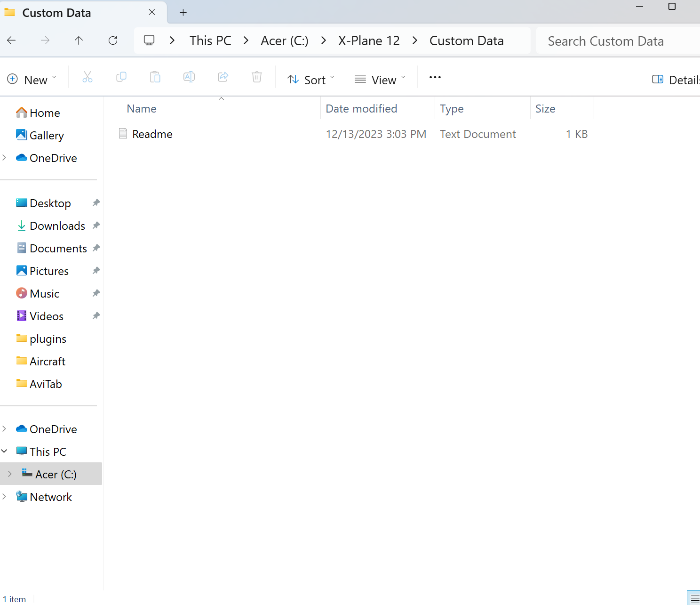
Task: Navigate to Acer (C:) breadcrumb
Action: tap(285, 40)
